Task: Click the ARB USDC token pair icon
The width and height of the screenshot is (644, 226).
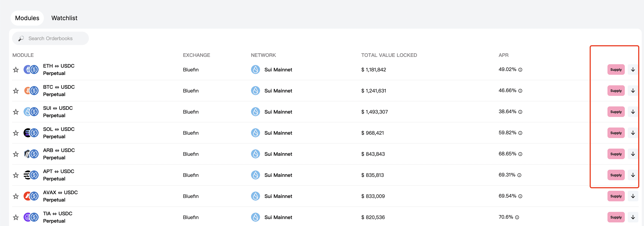Action: pos(31,154)
